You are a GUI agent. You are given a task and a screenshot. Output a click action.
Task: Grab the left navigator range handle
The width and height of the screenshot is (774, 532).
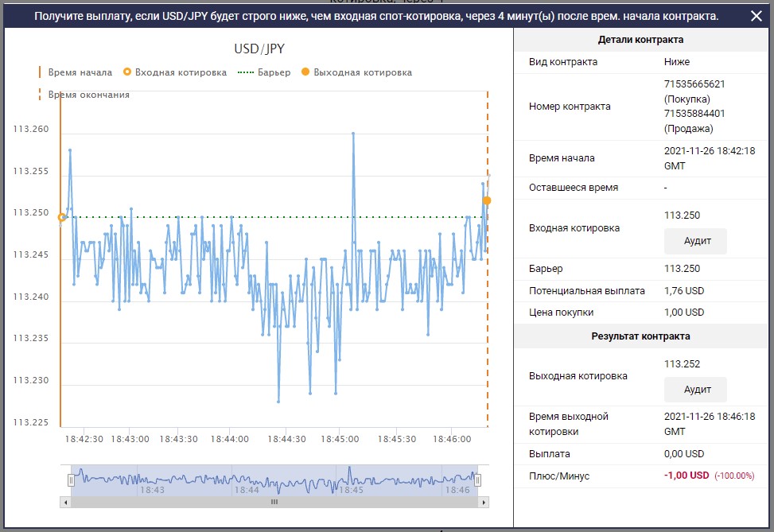(71, 480)
